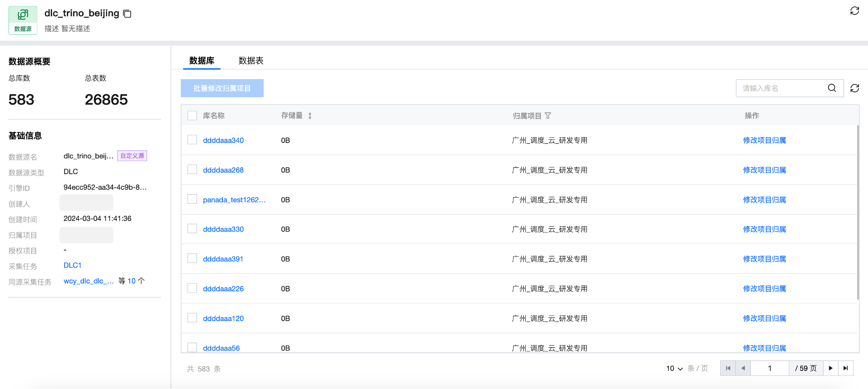
Task: Click the 批量修改归属项目 button
Action: click(222, 88)
